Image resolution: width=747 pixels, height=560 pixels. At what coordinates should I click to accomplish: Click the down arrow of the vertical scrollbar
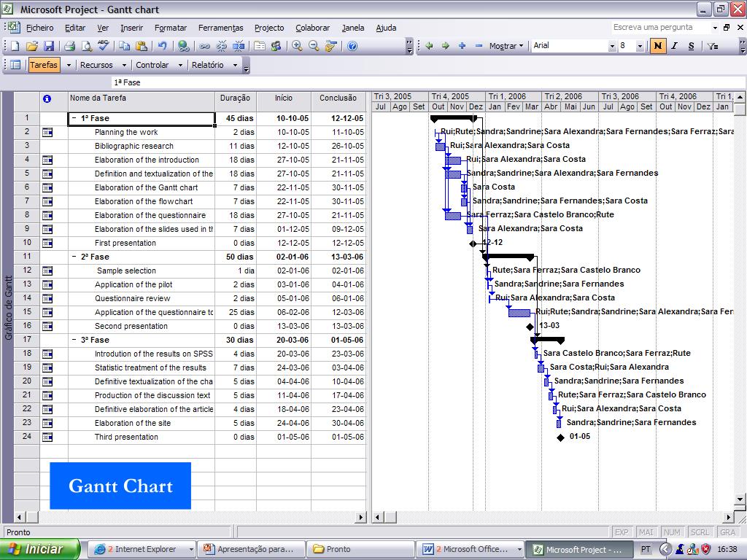[740, 499]
